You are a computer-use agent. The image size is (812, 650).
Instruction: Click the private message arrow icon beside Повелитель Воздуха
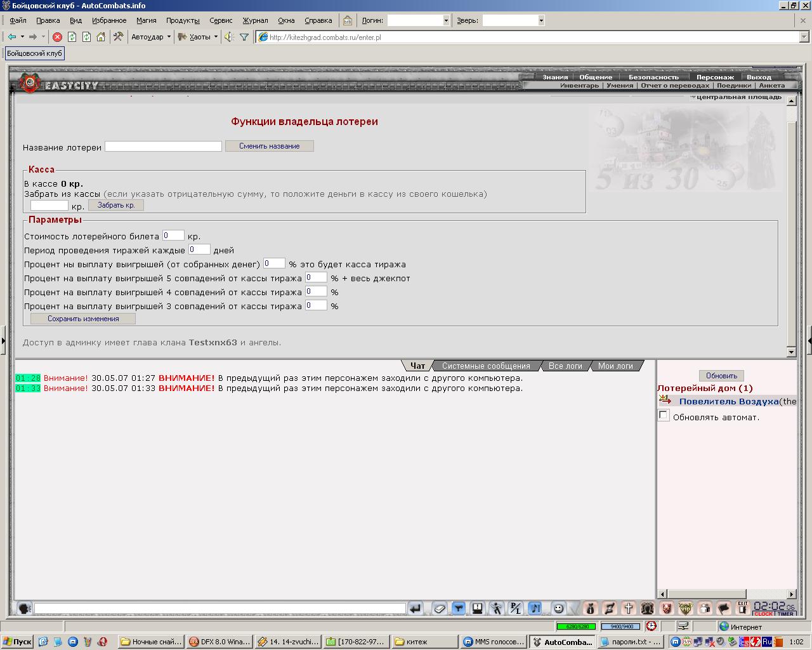point(665,400)
